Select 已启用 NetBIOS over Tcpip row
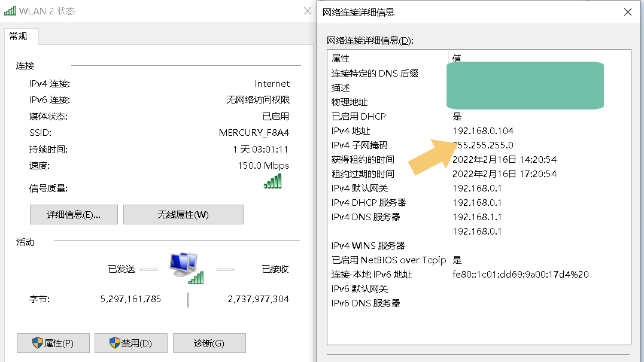 click(388, 260)
